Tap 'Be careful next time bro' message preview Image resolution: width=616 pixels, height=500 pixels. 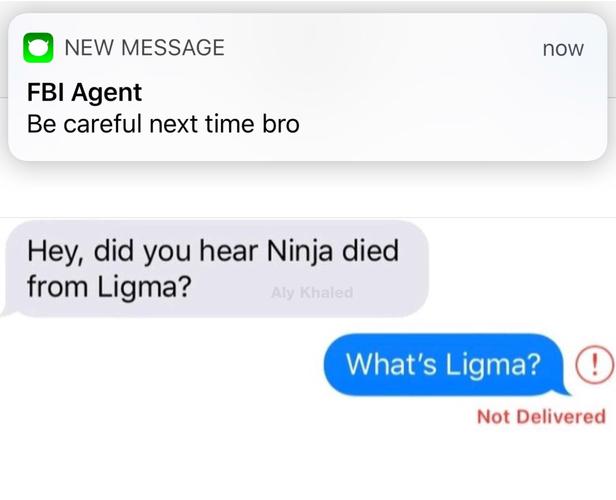163,124
